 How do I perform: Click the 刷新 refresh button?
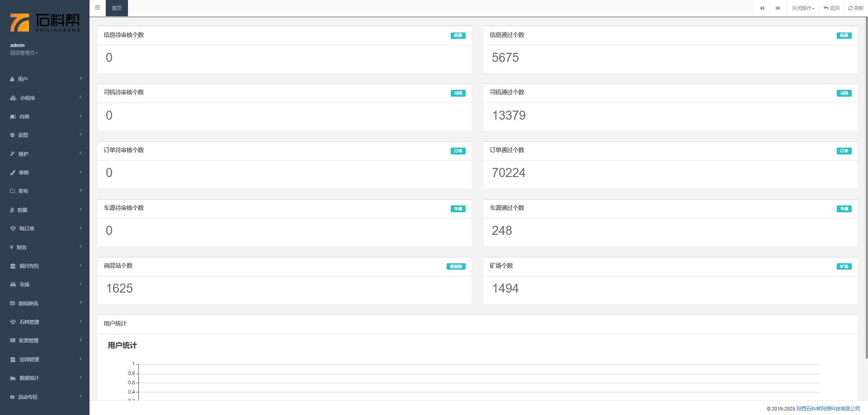856,8
